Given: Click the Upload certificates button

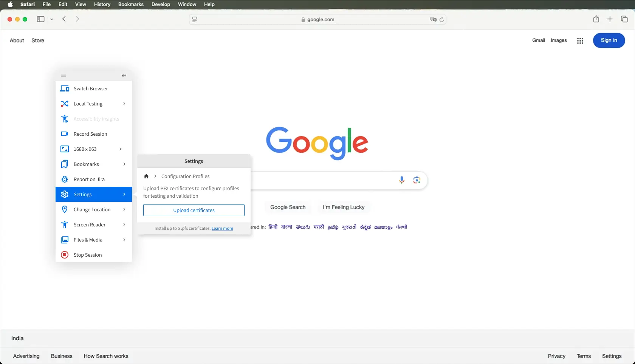Looking at the screenshot, I should (194, 210).
